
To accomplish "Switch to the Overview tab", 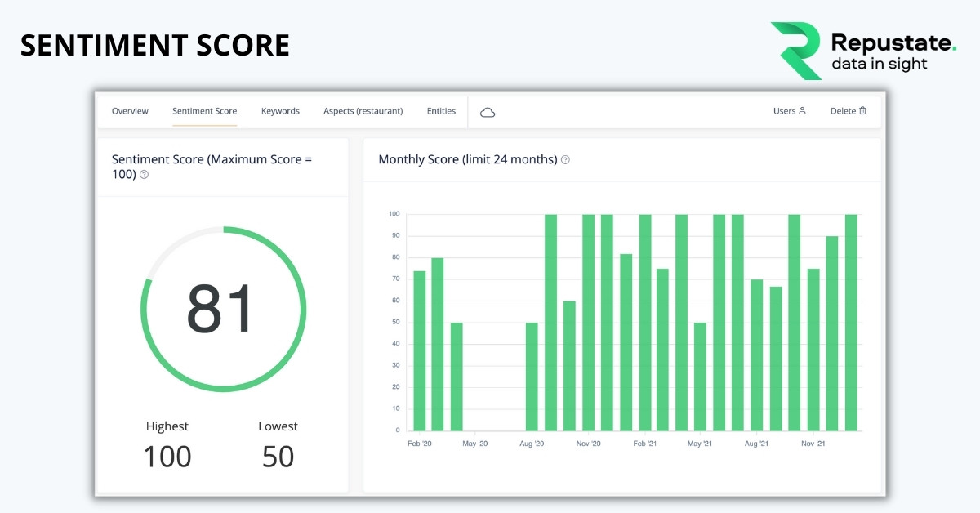I will [x=130, y=111].
